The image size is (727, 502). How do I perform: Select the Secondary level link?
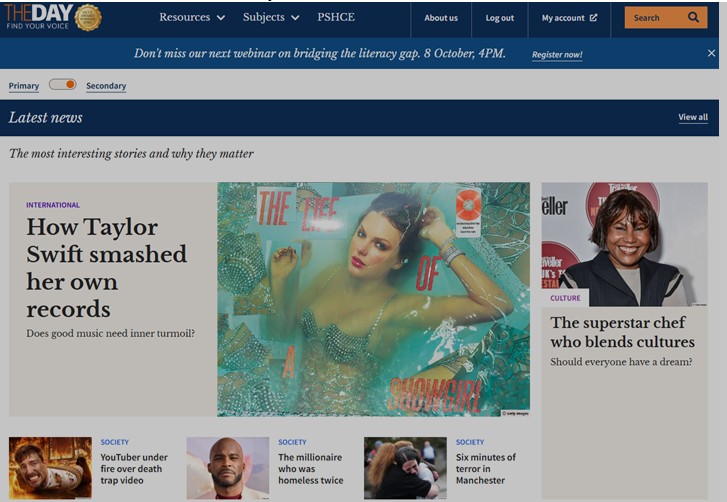(x=106, y=86)
